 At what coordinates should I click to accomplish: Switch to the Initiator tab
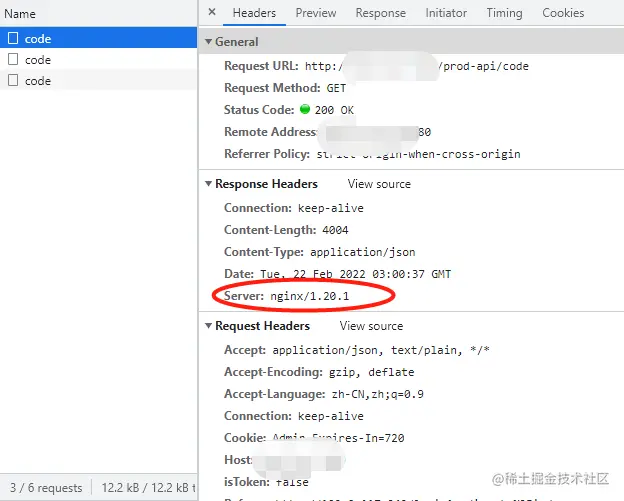click(x=446, y=13)
